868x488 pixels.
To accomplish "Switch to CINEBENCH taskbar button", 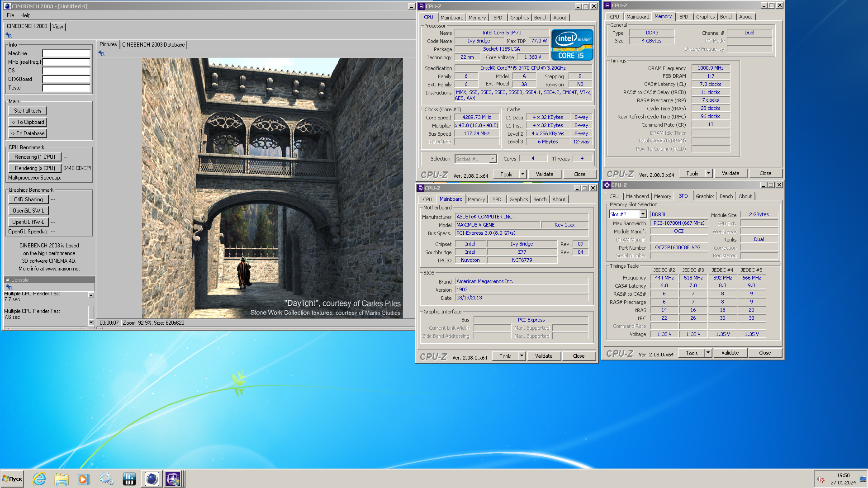I will [152, 479].
